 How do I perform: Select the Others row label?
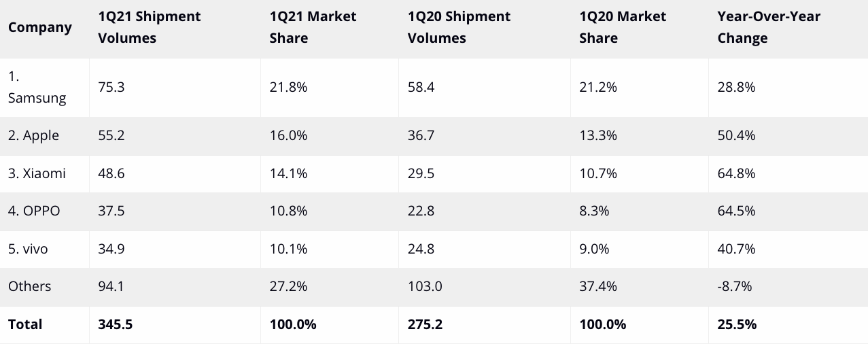(30, 286)
